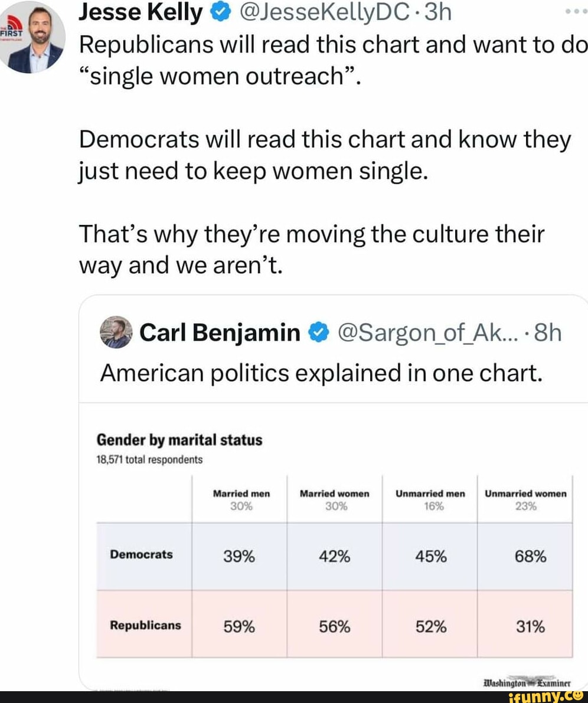The height and width of the screenshot is (703, 588).
Task: Open quoted tweet text about American politics
Action: pos(321,373)
